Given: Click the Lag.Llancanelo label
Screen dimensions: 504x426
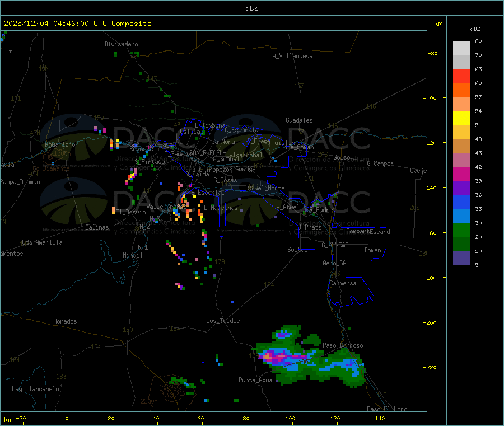Looking at the screenshot, I should [x=36, y=389].
